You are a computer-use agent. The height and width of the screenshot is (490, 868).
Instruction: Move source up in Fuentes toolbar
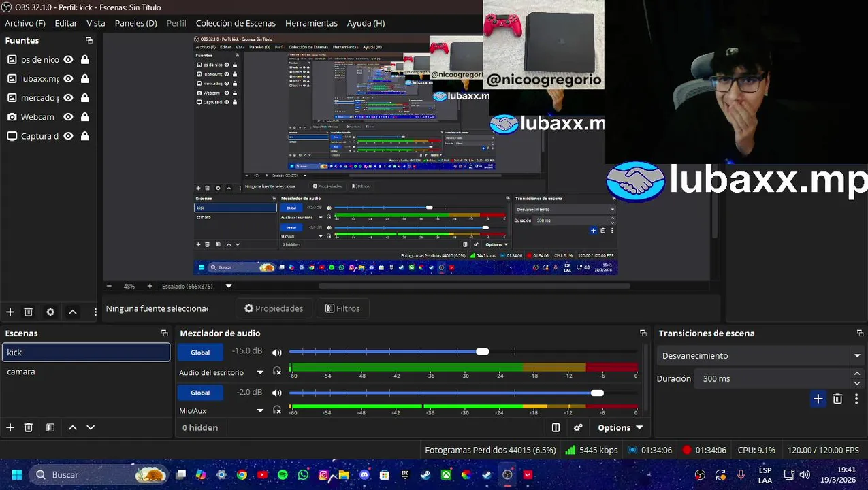[73, 312]
